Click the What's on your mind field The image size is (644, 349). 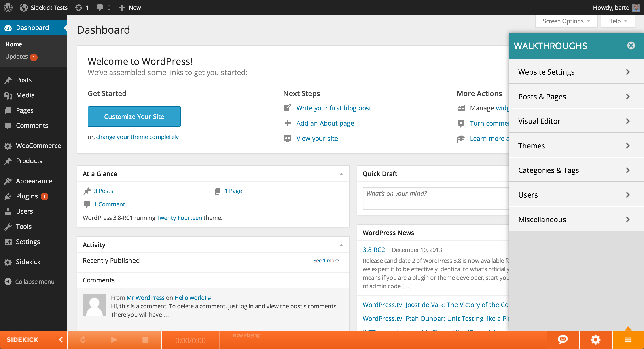click(436, 198)
